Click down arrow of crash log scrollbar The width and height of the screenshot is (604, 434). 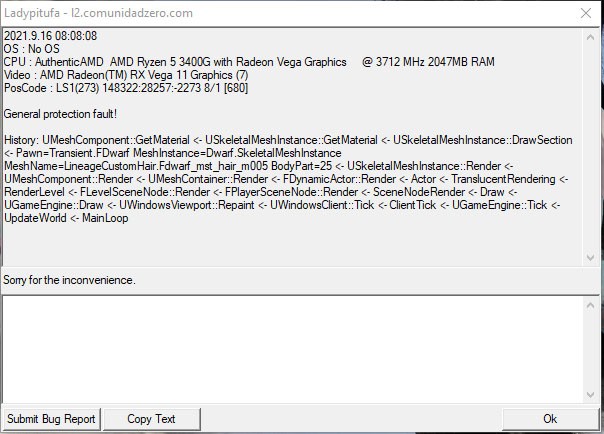pyautogui.click(x=590, y=257)
